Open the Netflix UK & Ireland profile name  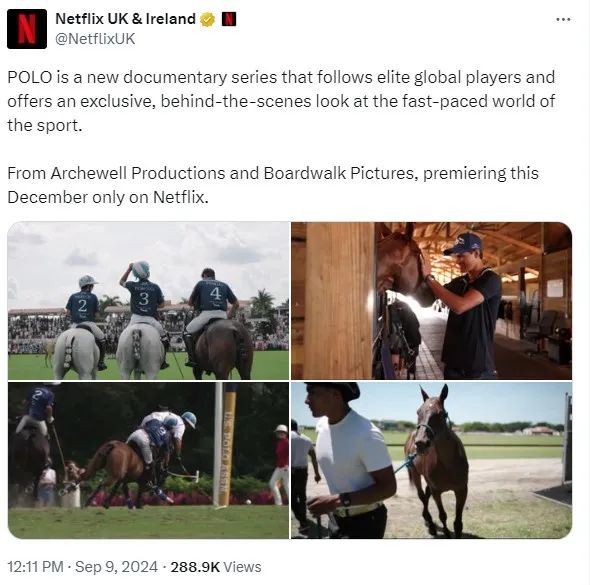(x=125, y=19)
